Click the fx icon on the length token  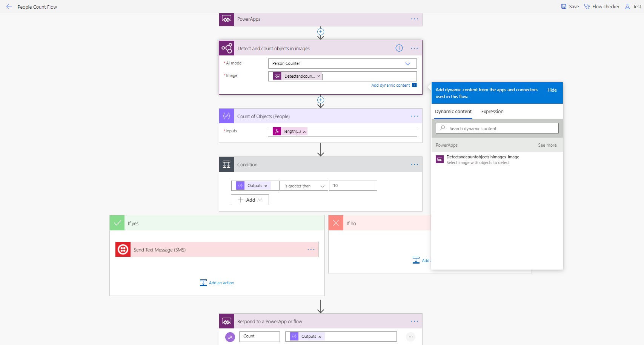[277, 131]
